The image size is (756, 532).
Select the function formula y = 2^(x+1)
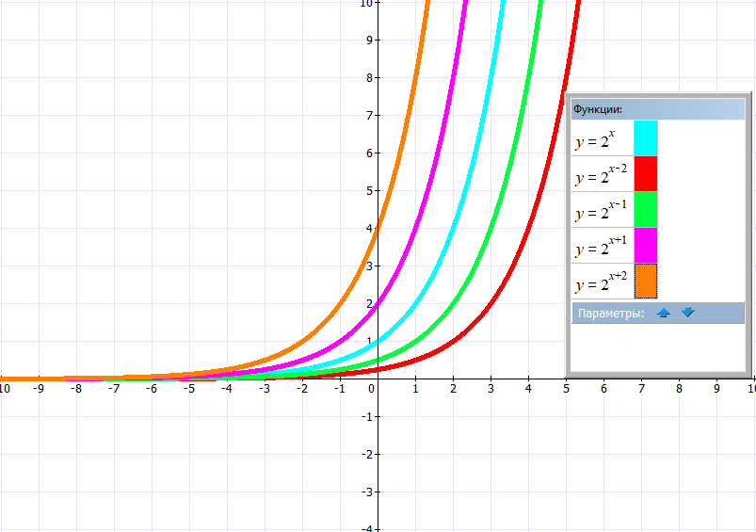(x=601, y=247)
